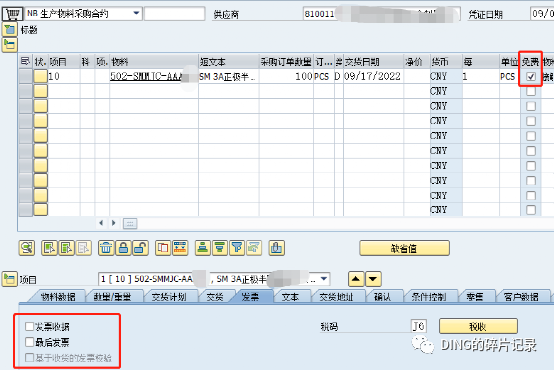Delete item using the trash can icon
The width and height of the screenshot is (554, 370).
coord(106,248)
